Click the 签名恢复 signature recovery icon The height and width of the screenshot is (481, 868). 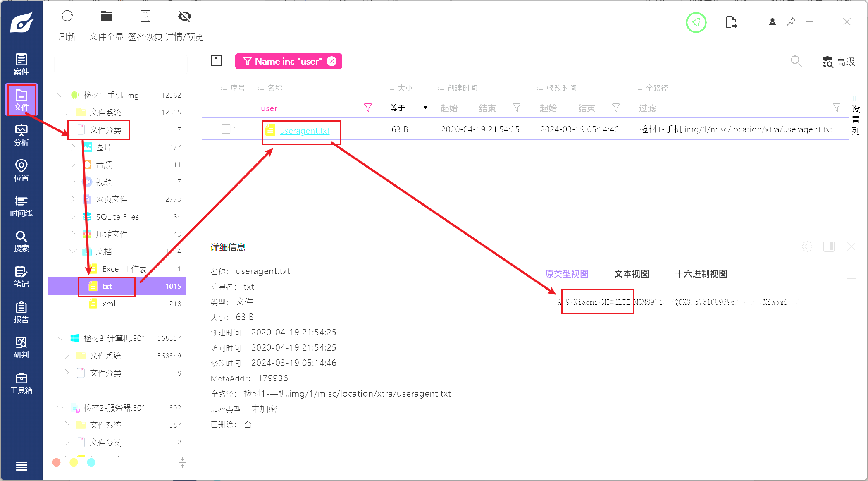pos(145,17)
